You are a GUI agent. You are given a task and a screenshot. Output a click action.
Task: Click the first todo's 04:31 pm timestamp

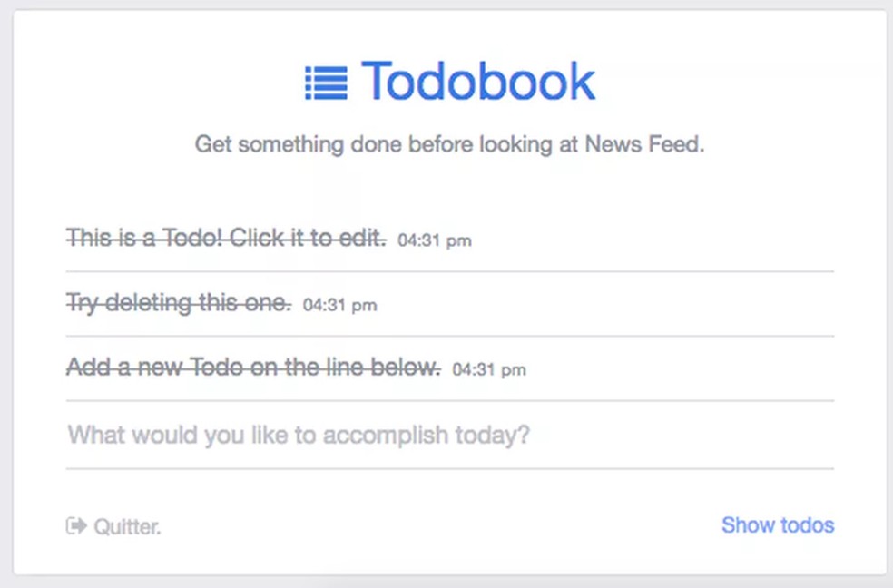(435, 241)
